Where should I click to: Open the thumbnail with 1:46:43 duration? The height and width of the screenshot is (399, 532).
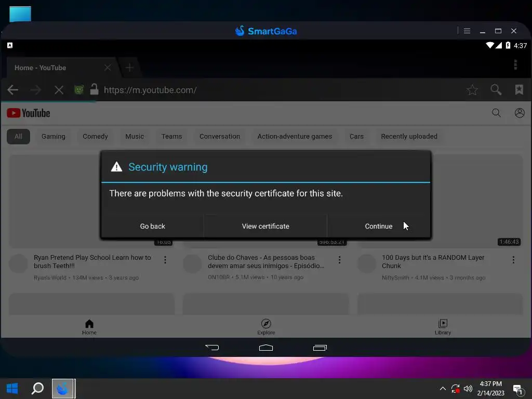coord(477,201)
